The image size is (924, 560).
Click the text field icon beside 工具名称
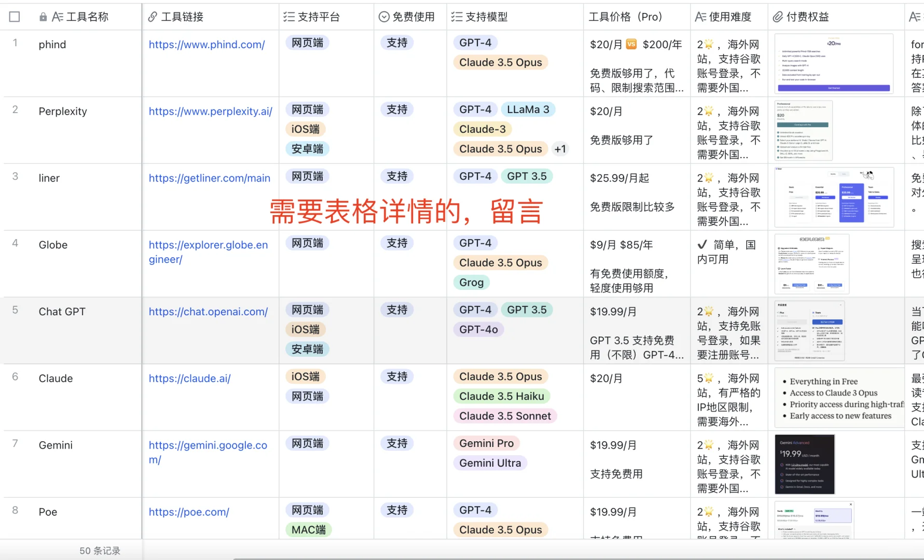[58, 17]
